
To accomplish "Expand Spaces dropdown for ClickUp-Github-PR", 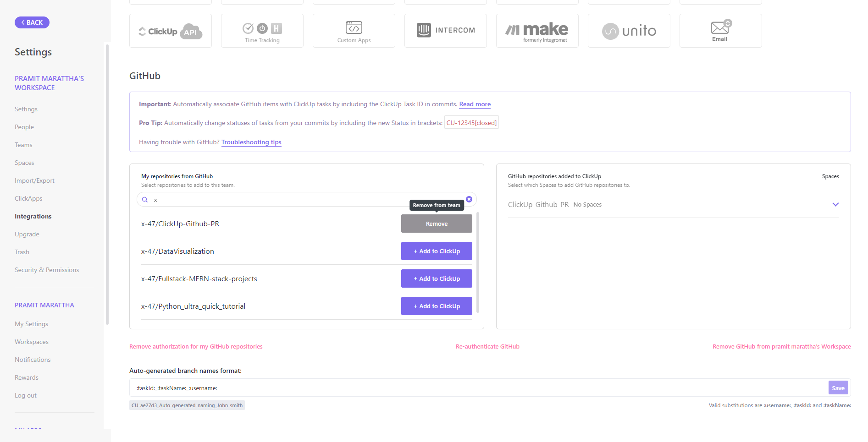I will pos(835,205).
